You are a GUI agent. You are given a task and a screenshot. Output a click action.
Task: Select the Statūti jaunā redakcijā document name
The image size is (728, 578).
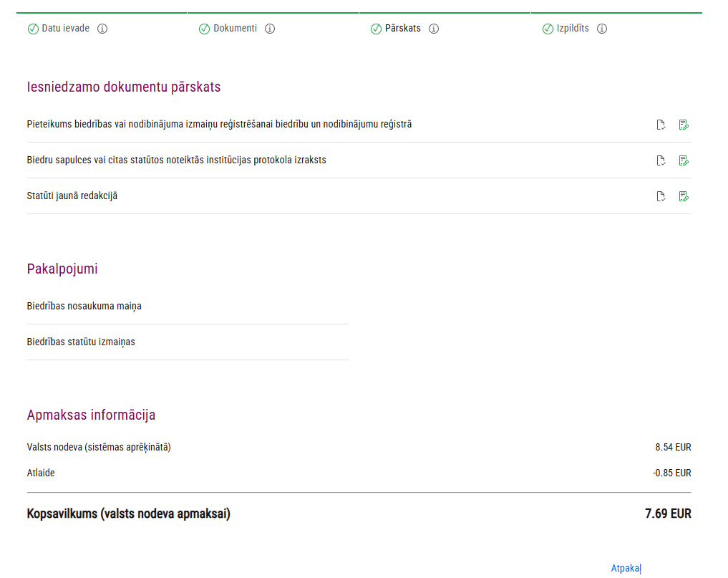[72, 196]
